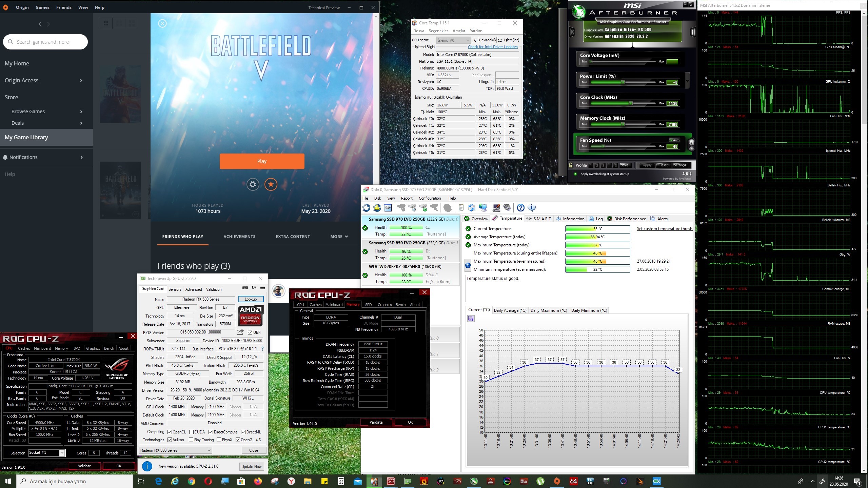This screenshot has height=488, width=868.
Task: Click the refresh icon in Hard Disk Sentinel toolbar
Action: 366,208
